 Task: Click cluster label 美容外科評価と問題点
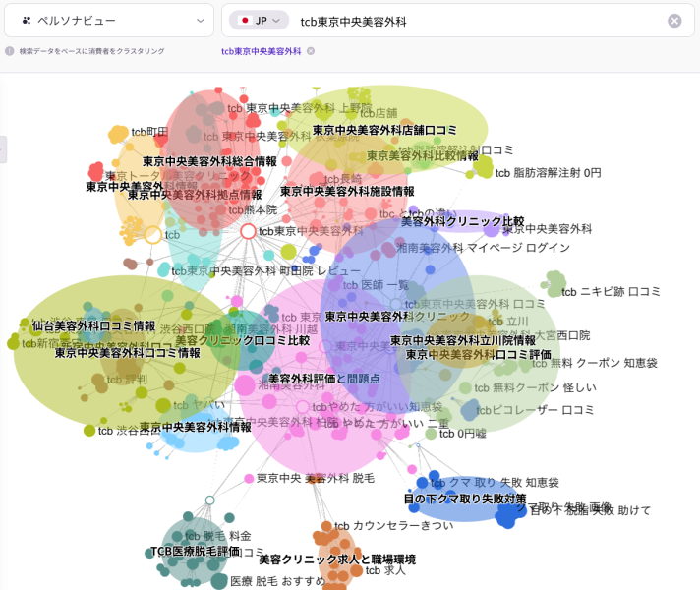[324, 379]
